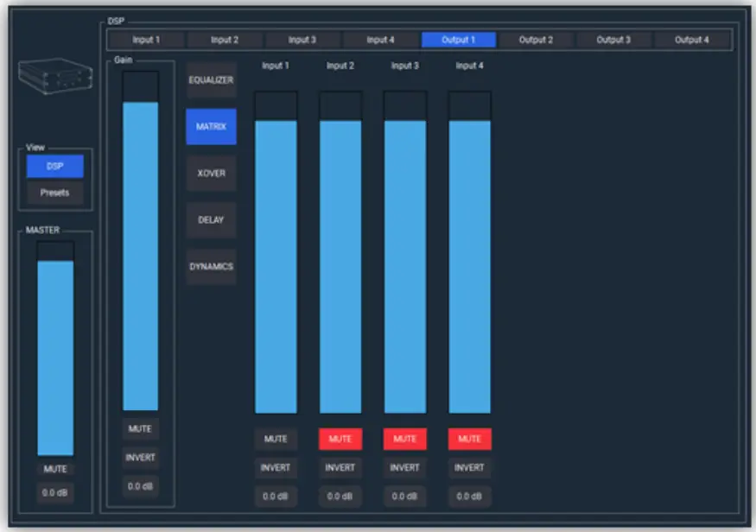Open the Presets view
The width and height of the screenshot is (756, 532).
(54, 193)
